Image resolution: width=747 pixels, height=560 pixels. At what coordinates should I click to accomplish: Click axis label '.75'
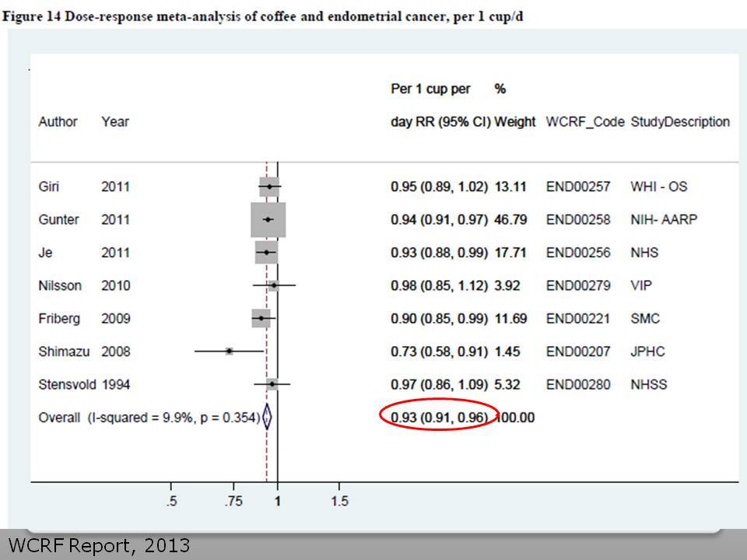(233, 501)
